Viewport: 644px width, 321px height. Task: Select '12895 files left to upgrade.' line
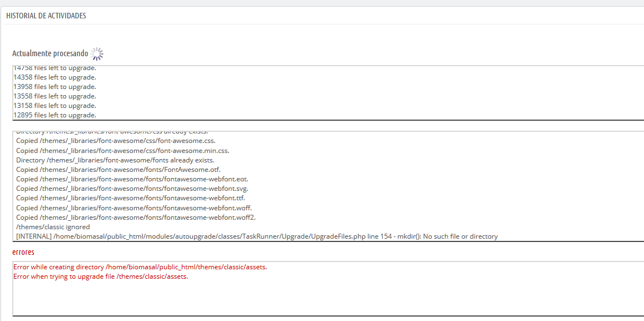55,115
